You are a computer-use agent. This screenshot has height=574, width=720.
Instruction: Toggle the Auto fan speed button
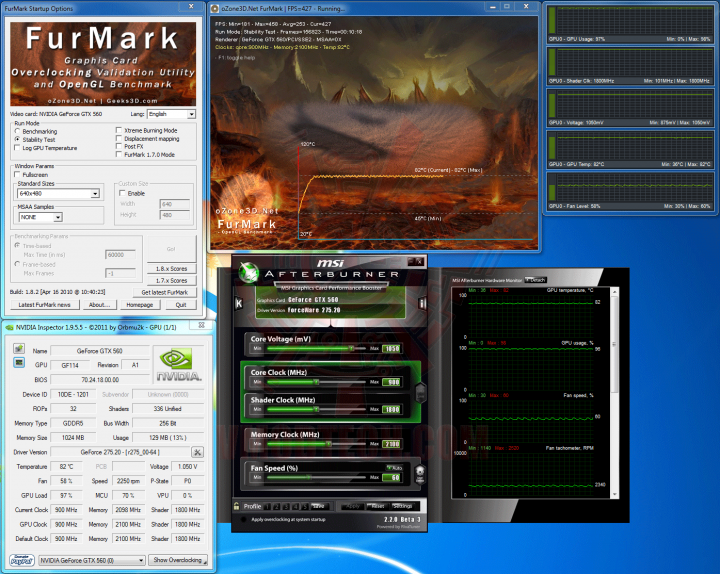pyautogui.click(x=394, y=467)
